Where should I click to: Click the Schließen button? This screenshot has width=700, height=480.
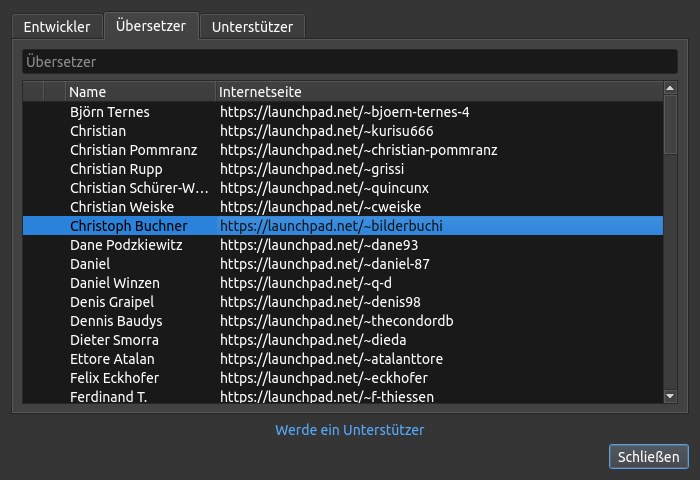[x=648, y=456]
